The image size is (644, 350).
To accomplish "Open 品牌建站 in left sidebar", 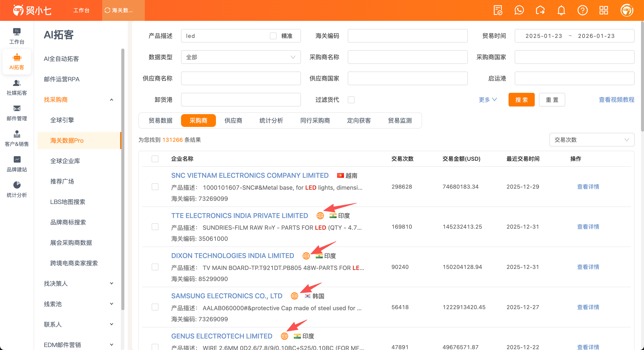I will click(x=17, y=164).
